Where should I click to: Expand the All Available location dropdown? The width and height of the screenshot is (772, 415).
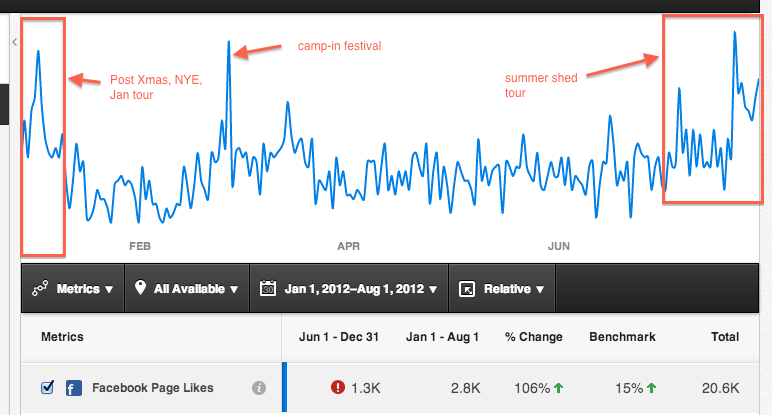point(194,289)
